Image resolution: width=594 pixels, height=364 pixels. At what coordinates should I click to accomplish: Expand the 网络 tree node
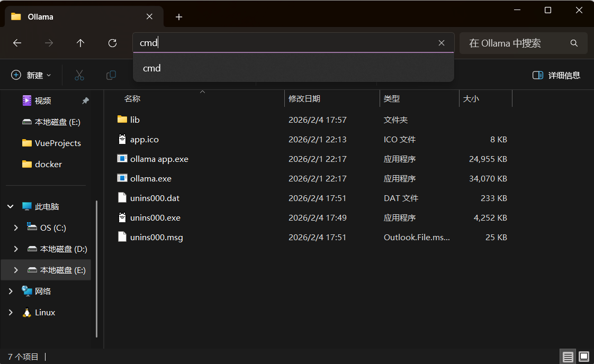(11, 292)
